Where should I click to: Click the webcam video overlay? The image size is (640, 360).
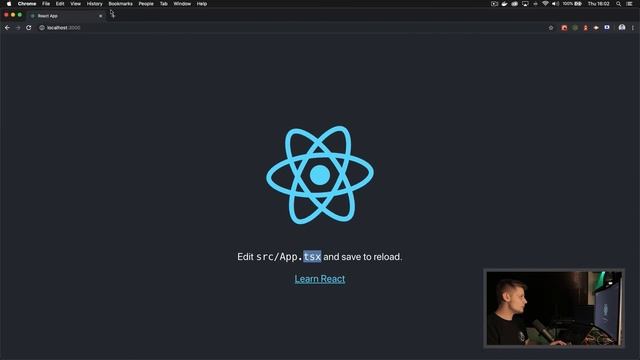pos(554,308)
